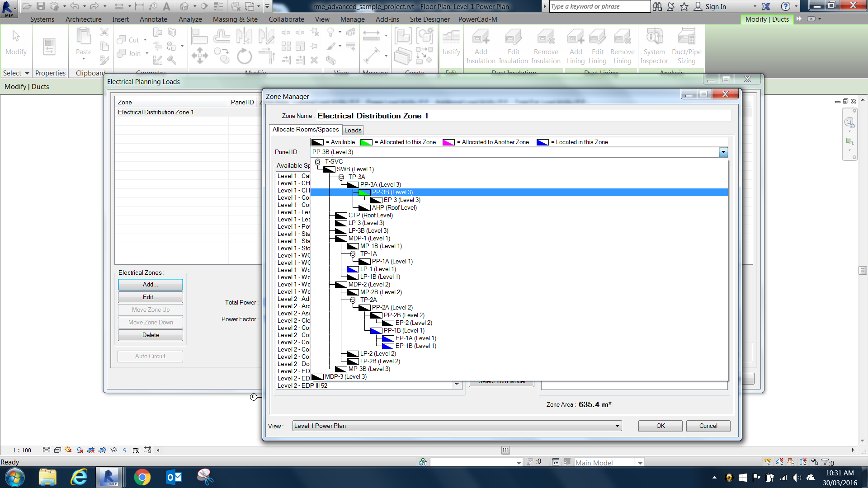Select panel AHP (Roof Level)
The image size is (868, 488).
click(394, 207)
